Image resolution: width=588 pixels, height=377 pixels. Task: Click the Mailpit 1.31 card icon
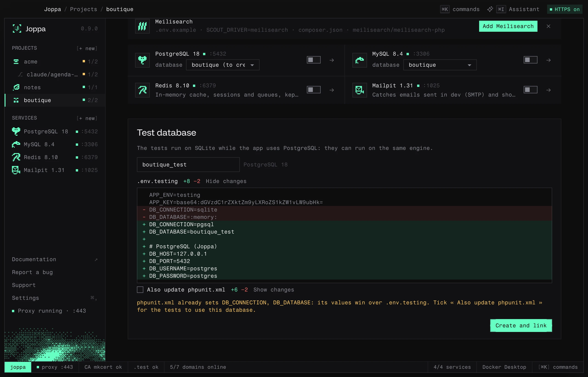[x=359, y=90]
